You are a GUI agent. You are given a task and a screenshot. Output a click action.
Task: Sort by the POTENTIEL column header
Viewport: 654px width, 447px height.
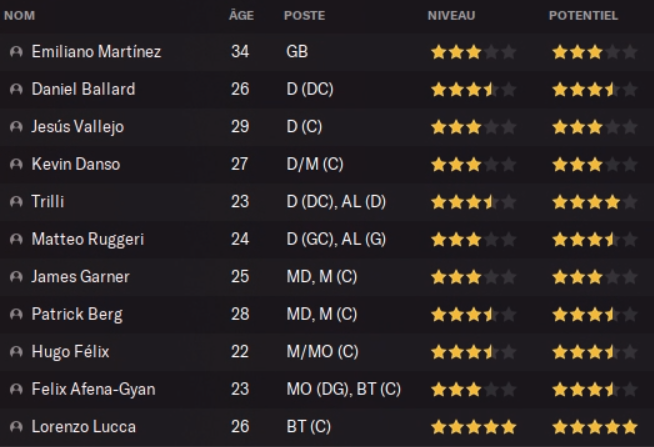point(583,16)
